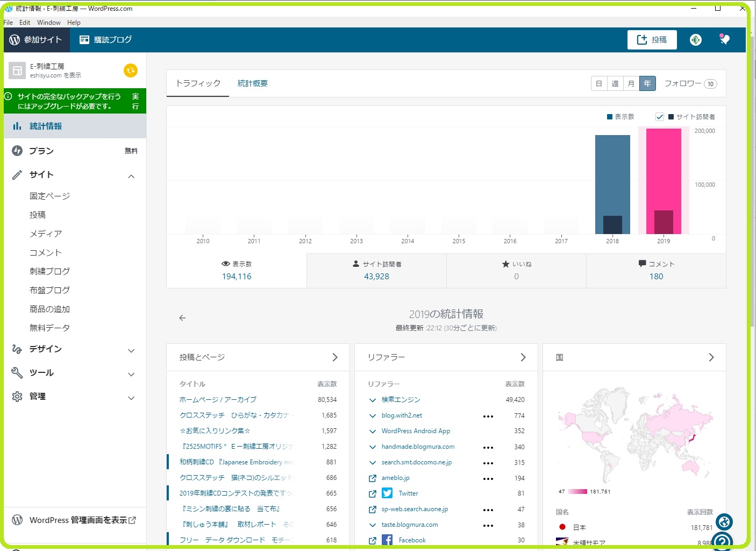Screen dimensions: 756x551
Task: Click the 管理 gear icon
Action: coord(17,396)
